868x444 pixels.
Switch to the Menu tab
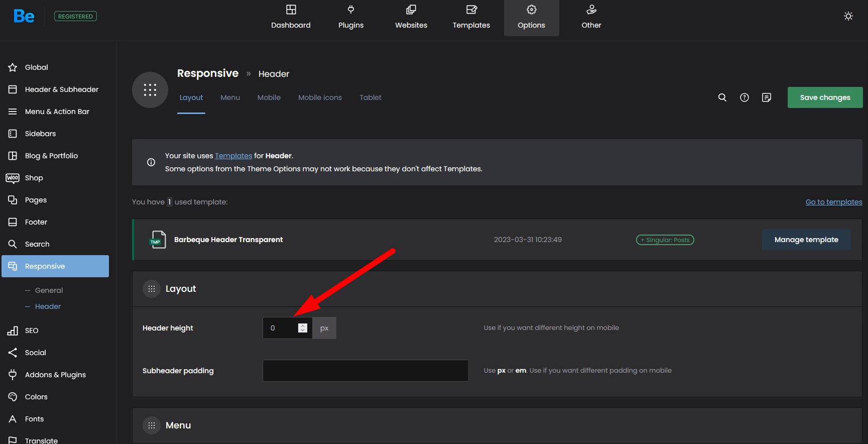tap(230, 97)
